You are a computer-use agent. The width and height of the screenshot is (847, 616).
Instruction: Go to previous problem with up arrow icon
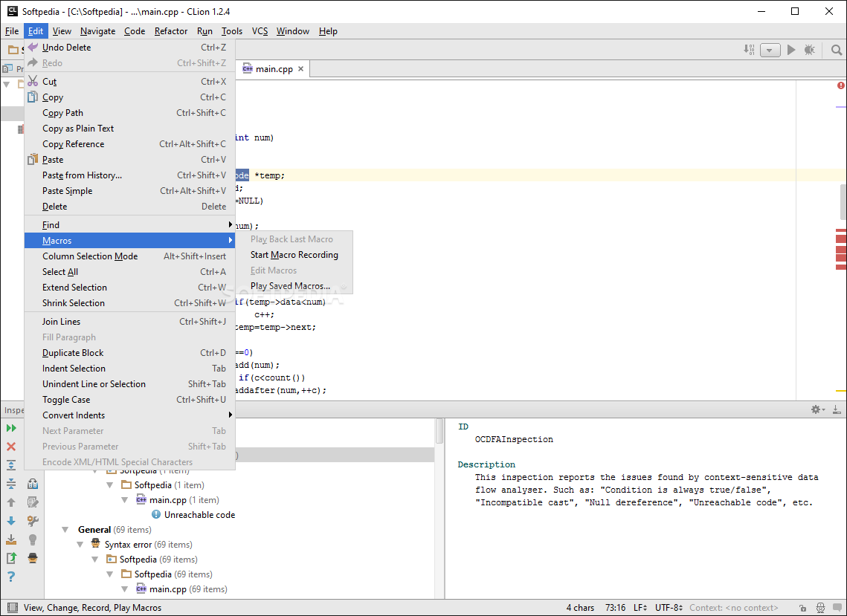pos(11,502)
